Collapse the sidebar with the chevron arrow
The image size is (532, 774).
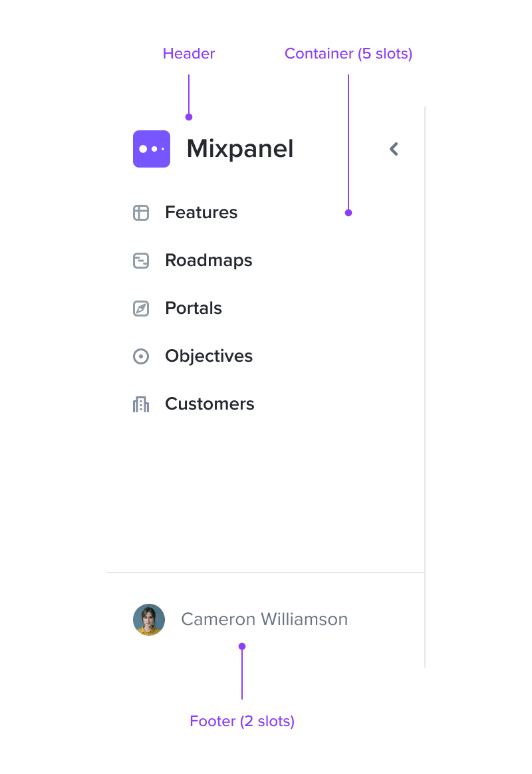click(x=394, y=149)
